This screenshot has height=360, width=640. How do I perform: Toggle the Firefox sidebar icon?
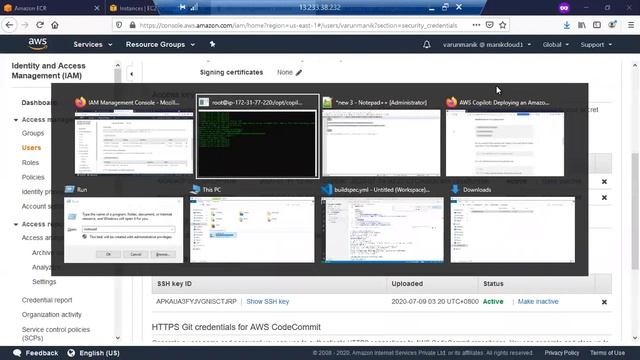tap(597, 25)
